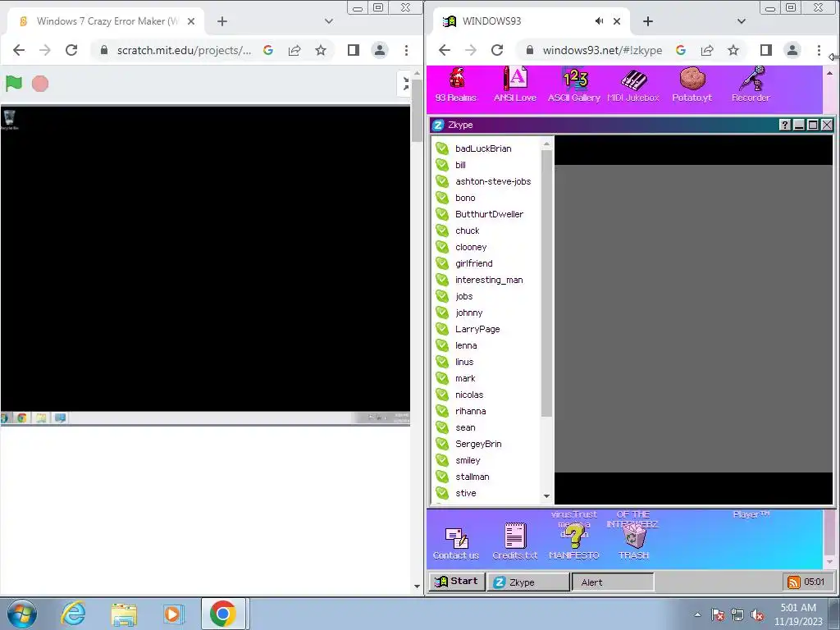
Task: Click the red stop button in Scratch
Action: point(40,84)
